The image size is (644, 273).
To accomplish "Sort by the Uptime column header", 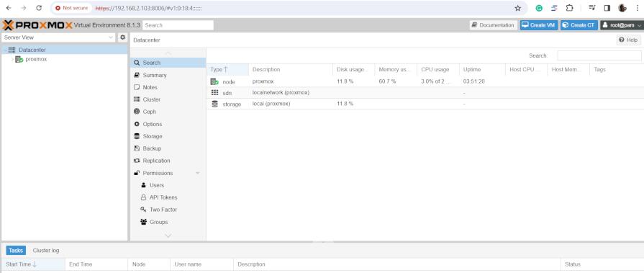I will coord(482,69).
